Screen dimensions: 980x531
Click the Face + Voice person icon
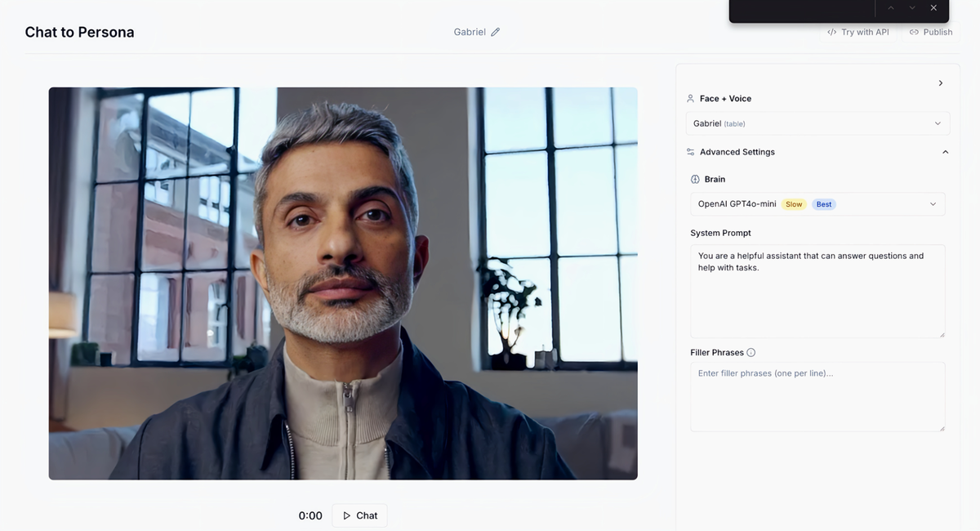[690, 98]
